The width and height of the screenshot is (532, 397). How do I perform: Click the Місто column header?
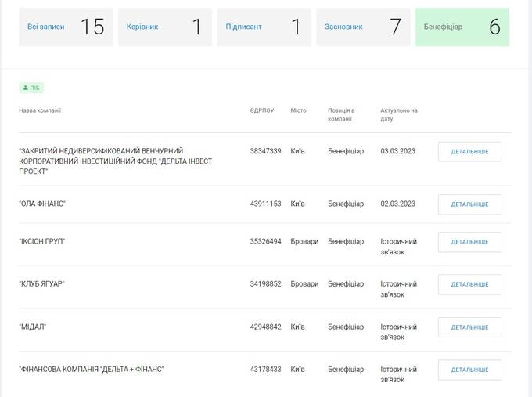(298, 110)
